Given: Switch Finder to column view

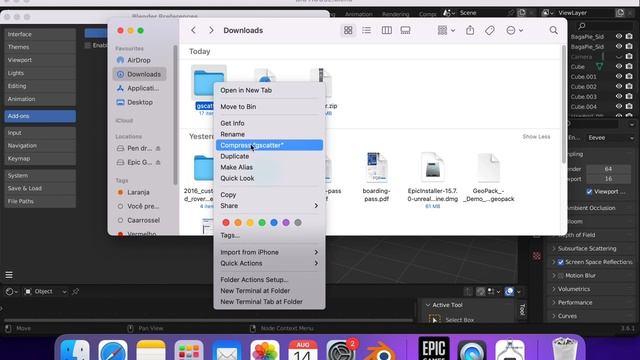Looking at the screenshot, I should [387, 30].
